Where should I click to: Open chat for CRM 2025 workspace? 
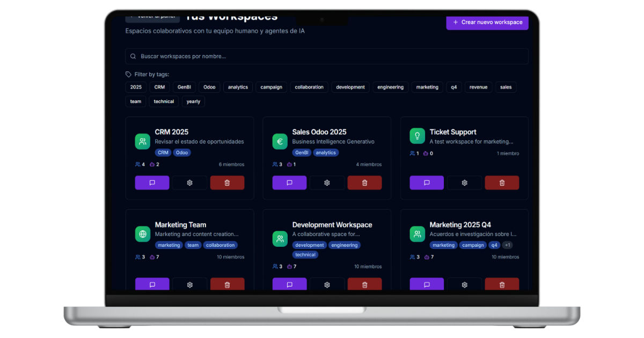[152, 183]
